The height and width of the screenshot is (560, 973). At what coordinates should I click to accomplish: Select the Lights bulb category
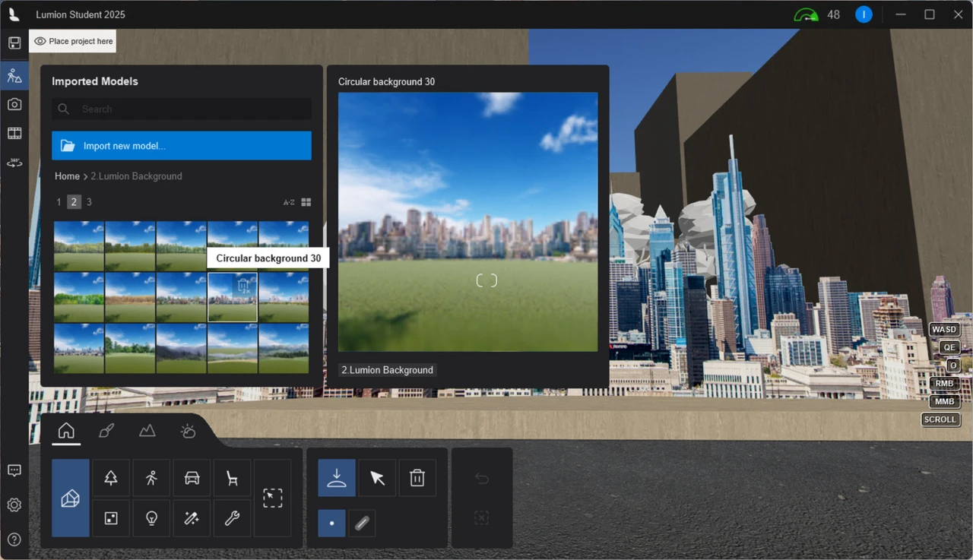pos(151,518)
